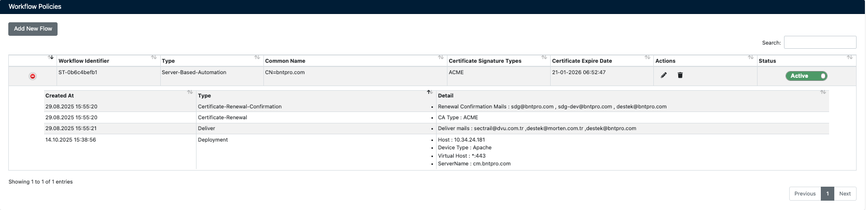This screenshot has width=868, height=210.
Task: Sort the first expander column arrow
Action: coord(51,57)
